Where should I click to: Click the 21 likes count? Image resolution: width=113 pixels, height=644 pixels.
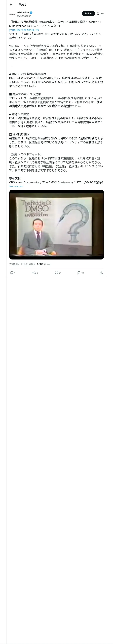point(60,273)
